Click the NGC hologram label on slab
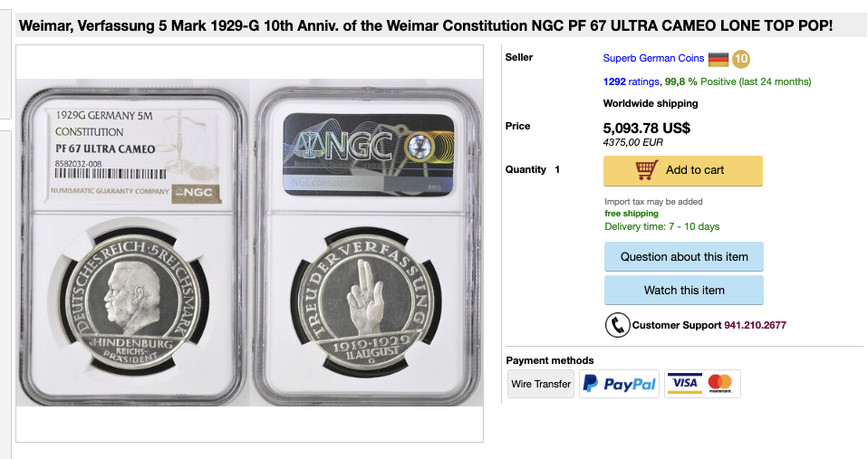Screen dimensions: 868x459 coord(368,155)
